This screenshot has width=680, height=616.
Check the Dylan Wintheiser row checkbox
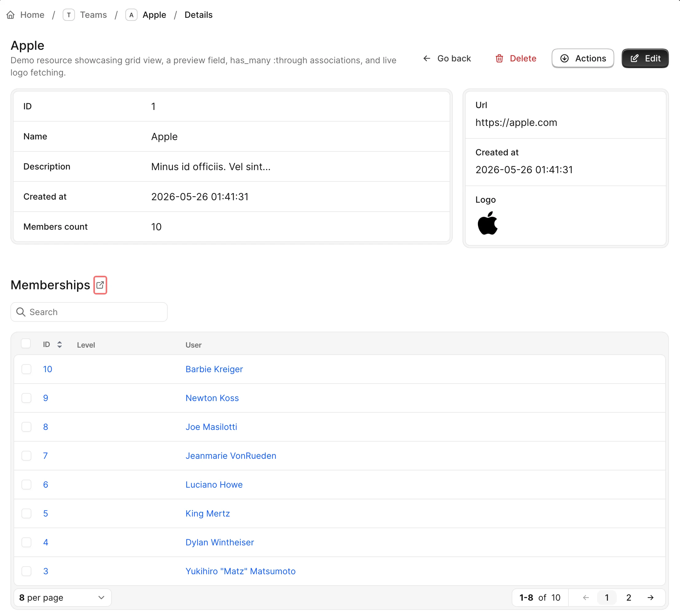(x=26, y=542)
